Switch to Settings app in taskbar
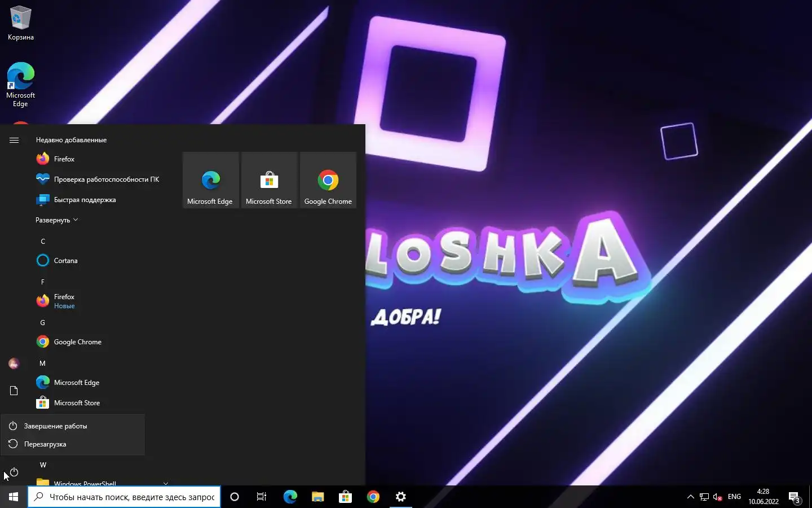Screen dimensions: 812x508 [x=400, y=497]
